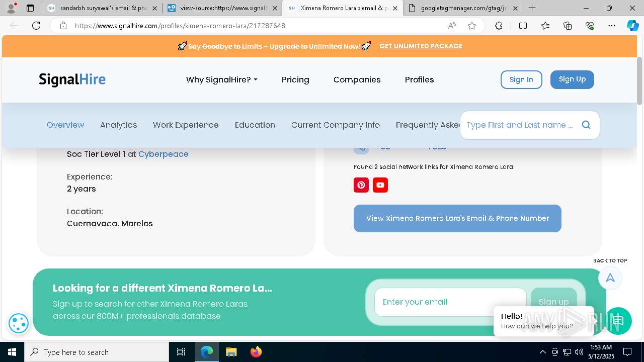644x362 pixels.
Task: Open Windows Start menu
Action: pos(12,352)
